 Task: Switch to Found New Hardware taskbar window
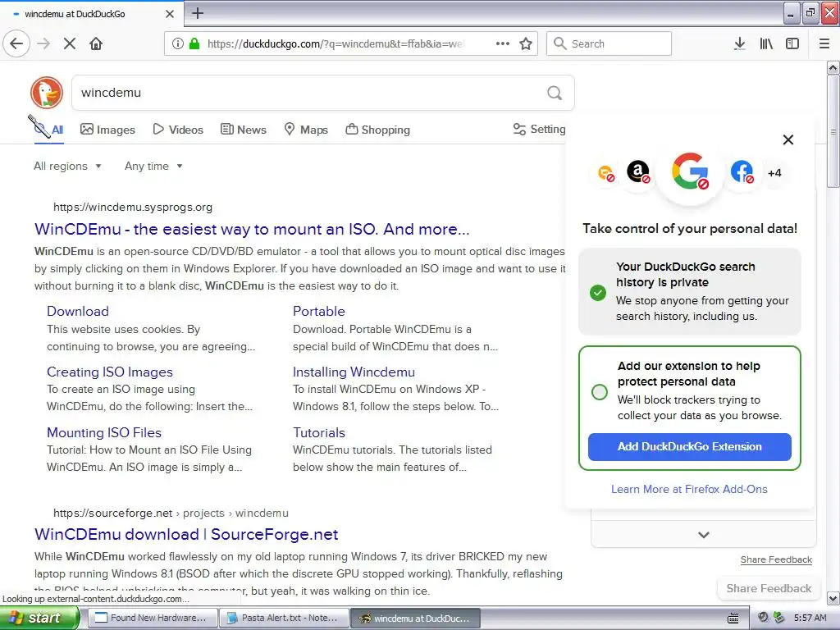coord(153,618)
